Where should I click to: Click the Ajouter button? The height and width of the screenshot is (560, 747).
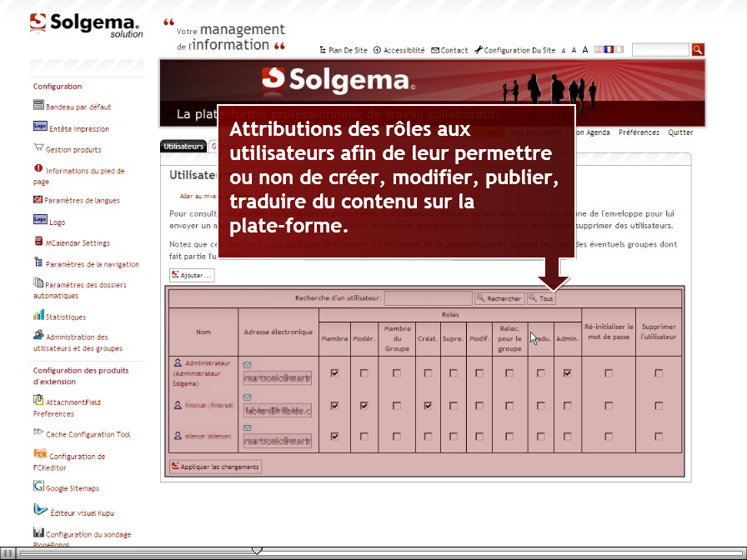(x=192, y=275)
